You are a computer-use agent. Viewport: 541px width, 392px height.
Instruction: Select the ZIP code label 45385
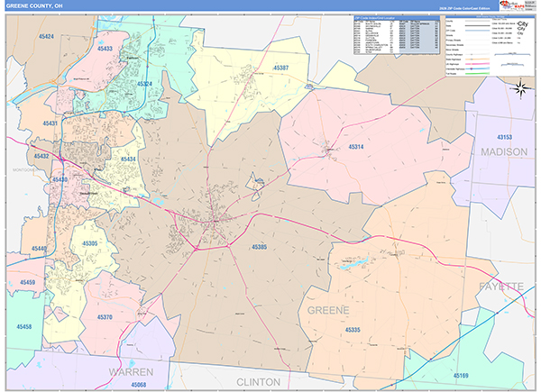pyautogui.click(x=259, y=247)
